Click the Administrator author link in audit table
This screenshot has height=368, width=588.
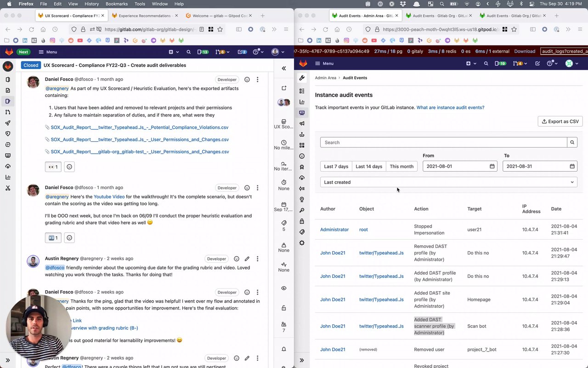click(334, 230)
